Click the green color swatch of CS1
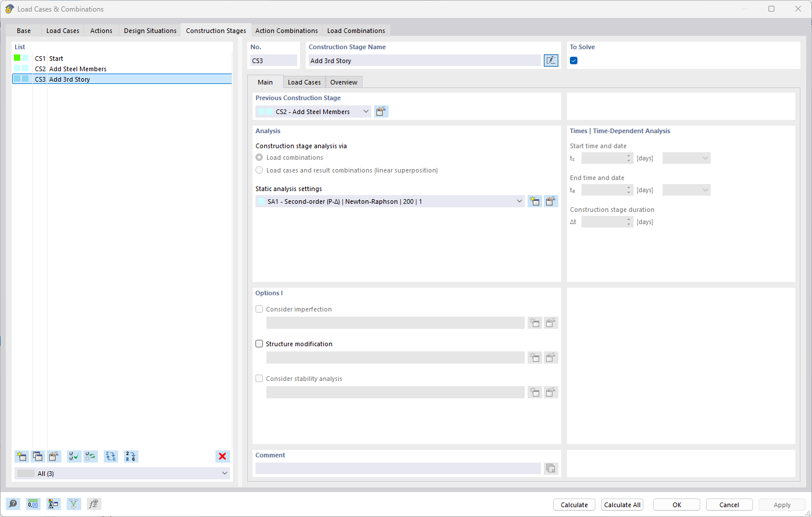 tap(17, 58)
